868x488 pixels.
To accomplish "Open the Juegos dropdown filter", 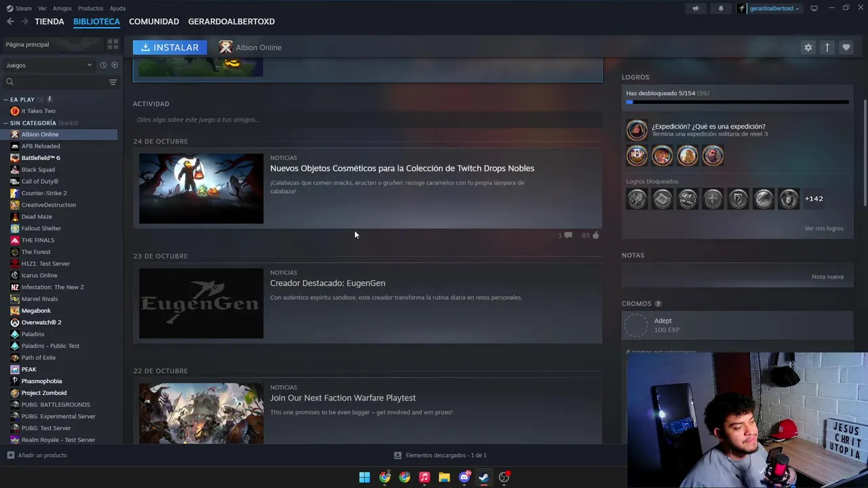I will 49,65.
